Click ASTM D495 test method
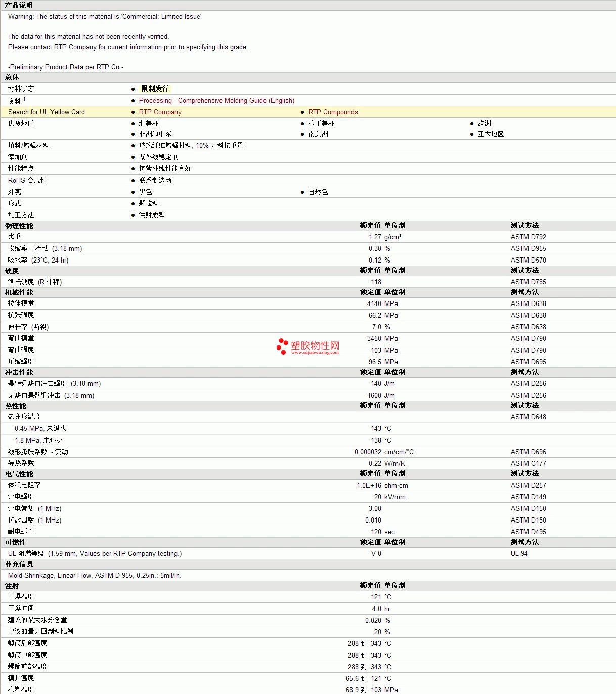 [x=528, y=532]
